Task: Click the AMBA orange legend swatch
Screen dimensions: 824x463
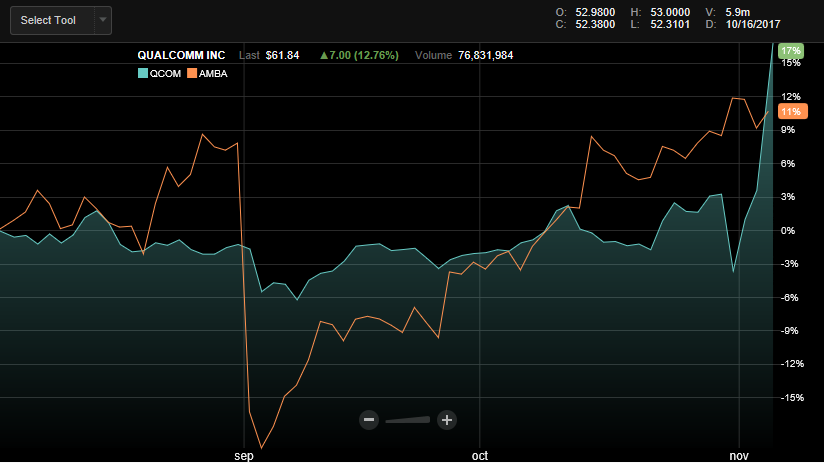Action: tap(192, 74)
